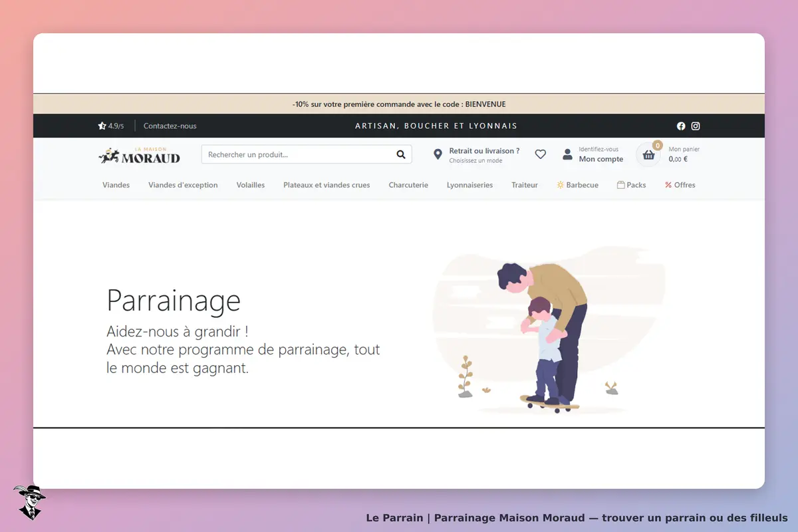
Task: Click 'Choisissez un mode' subtitle
Action: click(475, 161)
